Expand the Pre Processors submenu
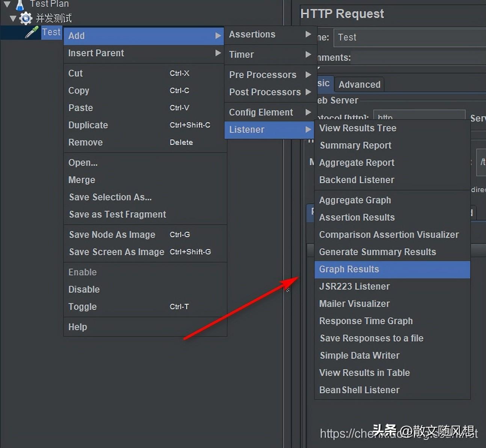 coord(271,75)
